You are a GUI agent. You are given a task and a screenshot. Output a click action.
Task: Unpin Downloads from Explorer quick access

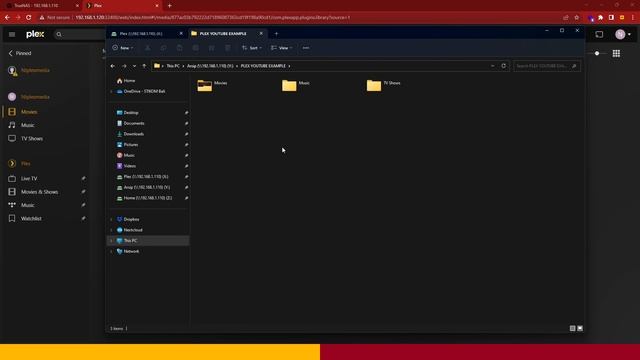[x=186, y=134]
